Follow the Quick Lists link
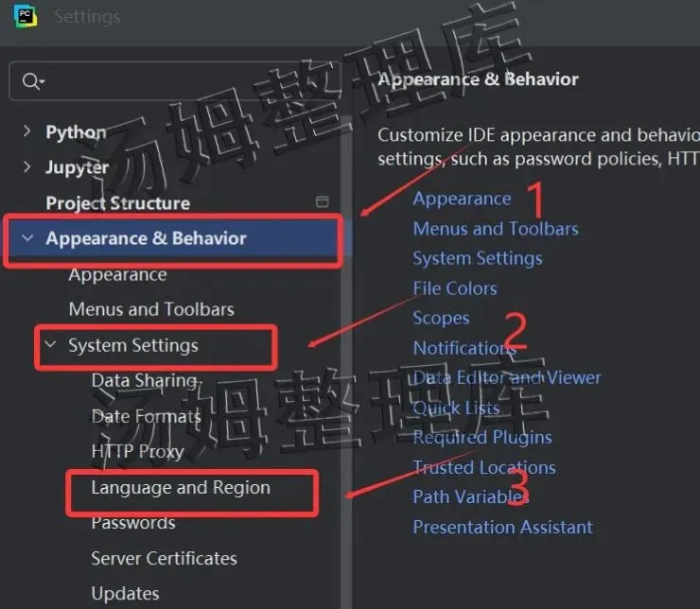The image size is (700, 609). coord(456,408)
